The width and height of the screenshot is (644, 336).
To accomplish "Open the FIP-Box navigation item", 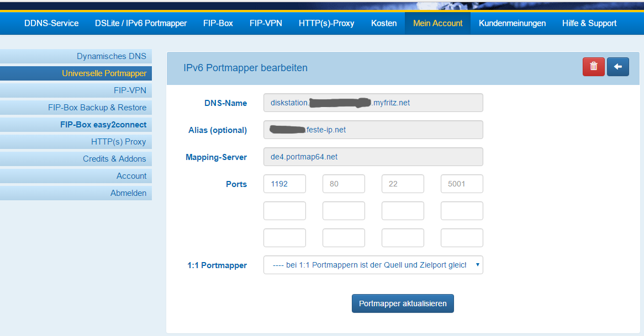I will (218, 23).
